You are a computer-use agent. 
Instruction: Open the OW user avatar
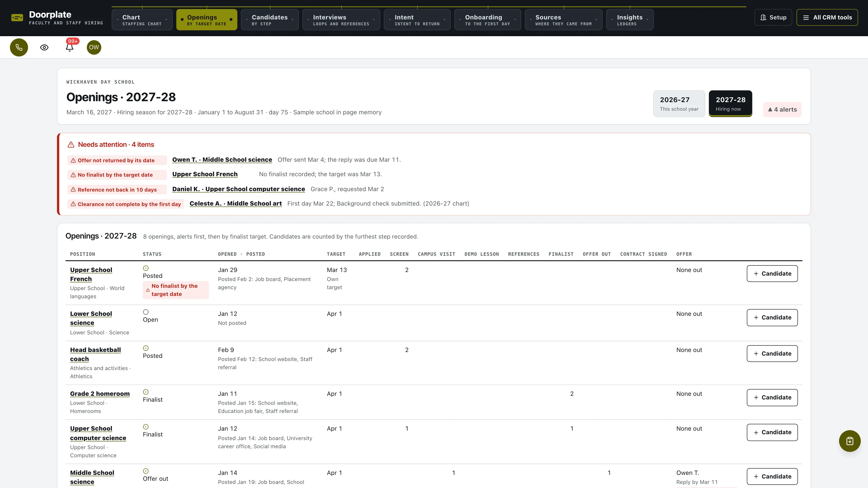click(x=94, y=47)
